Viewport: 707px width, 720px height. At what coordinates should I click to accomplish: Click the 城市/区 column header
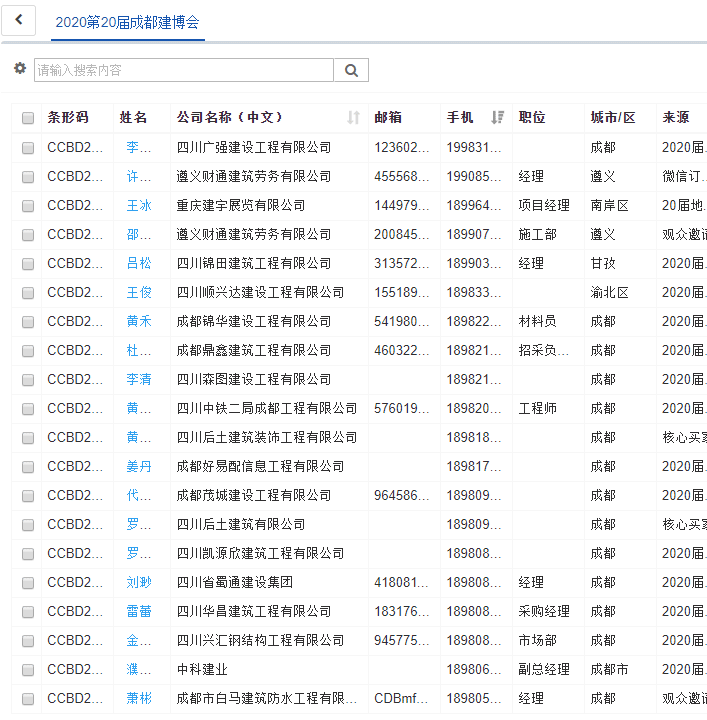point(613,118)
